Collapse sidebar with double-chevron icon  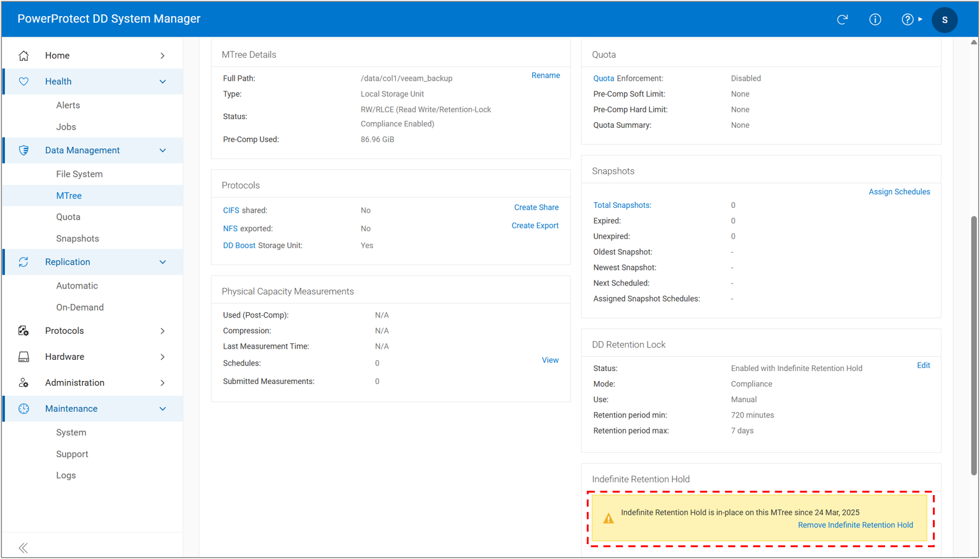23,548
